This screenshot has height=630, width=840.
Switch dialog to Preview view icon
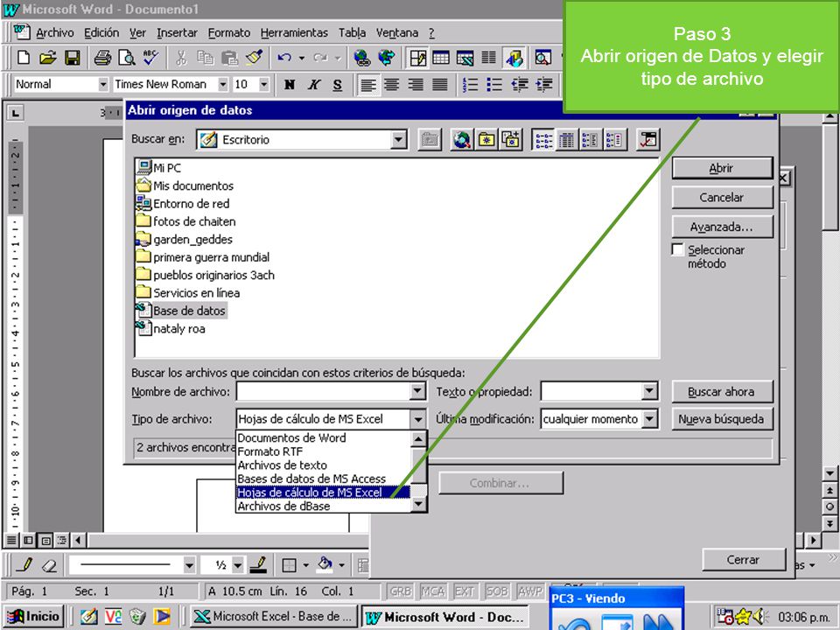pyautogui.click(x=614, y=140)
